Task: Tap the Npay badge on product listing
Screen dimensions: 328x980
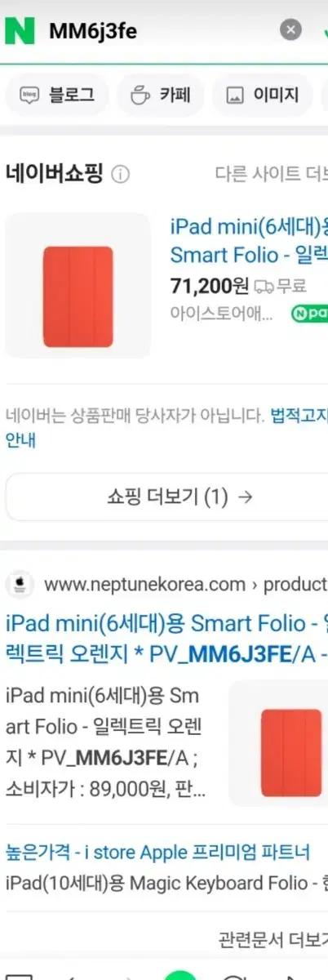Action: click(310, 313)
